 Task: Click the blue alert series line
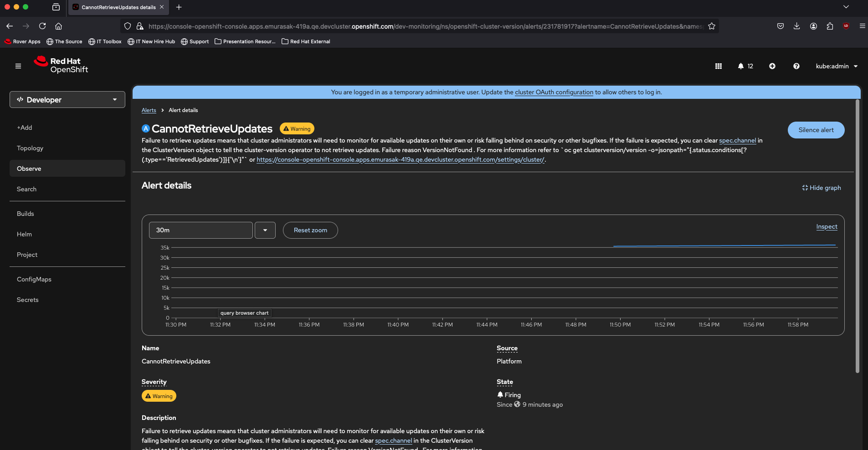(724, 245)
